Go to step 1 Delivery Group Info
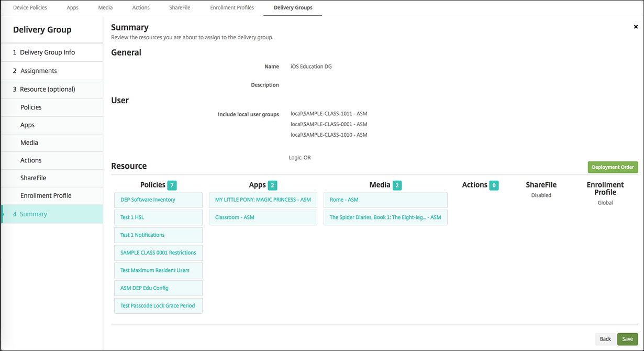The height and width of the screenshot is (351, 644). pos(52,52)
